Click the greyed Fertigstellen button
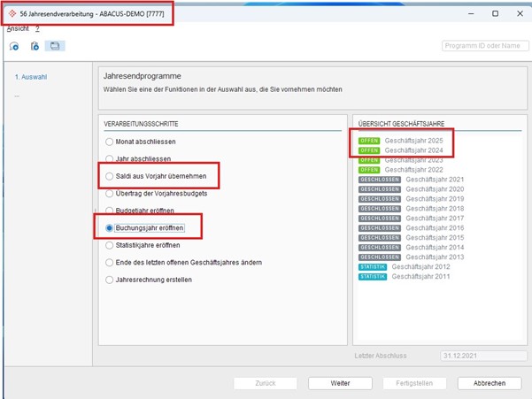This screenshot has width=532, height=399. 414,383
